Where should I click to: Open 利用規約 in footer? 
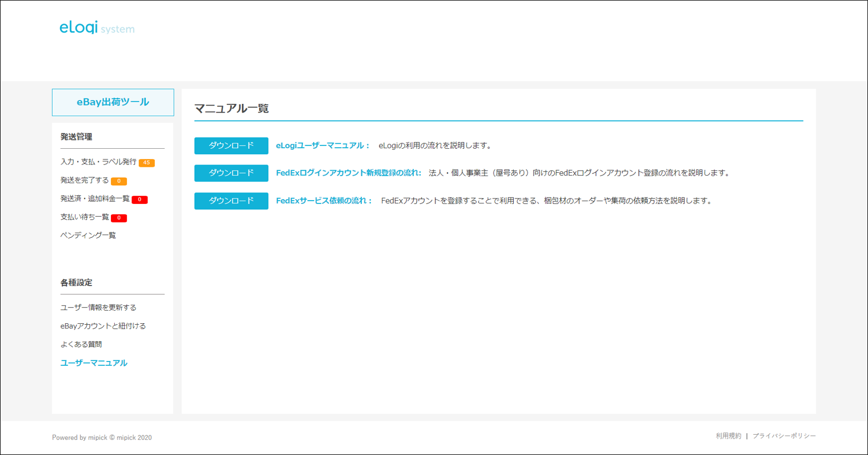point(729,436)
